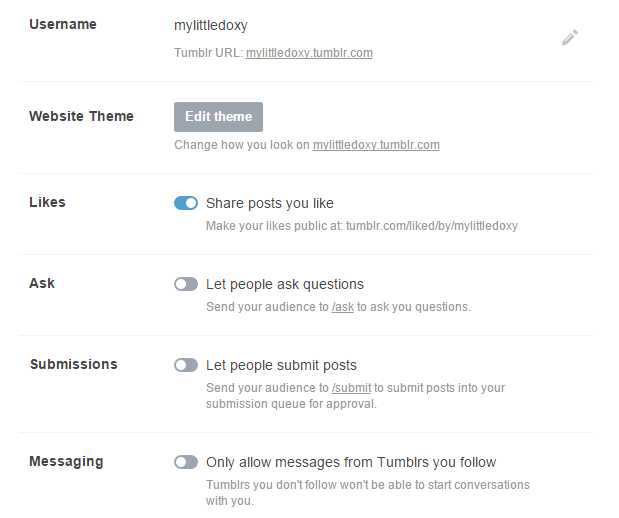Select the Likes section heading
Viewport: 619px width, 518px height.
point(48,202)
